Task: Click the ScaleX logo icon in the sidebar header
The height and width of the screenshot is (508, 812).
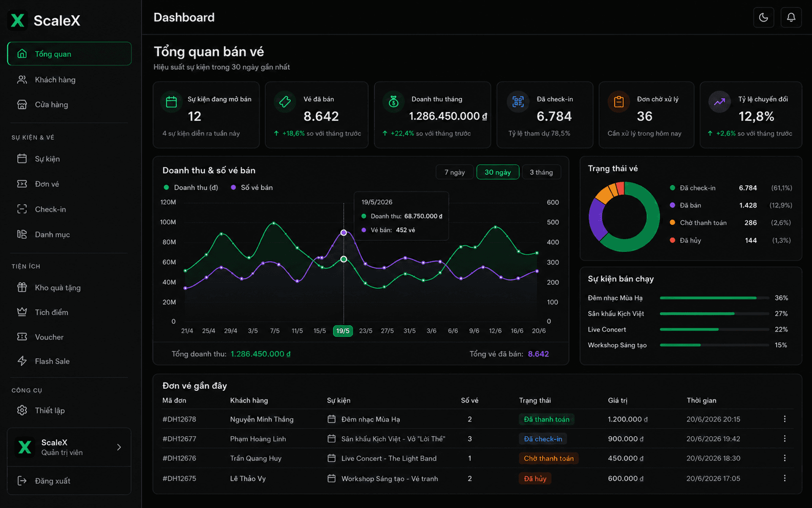Action: 17,20
